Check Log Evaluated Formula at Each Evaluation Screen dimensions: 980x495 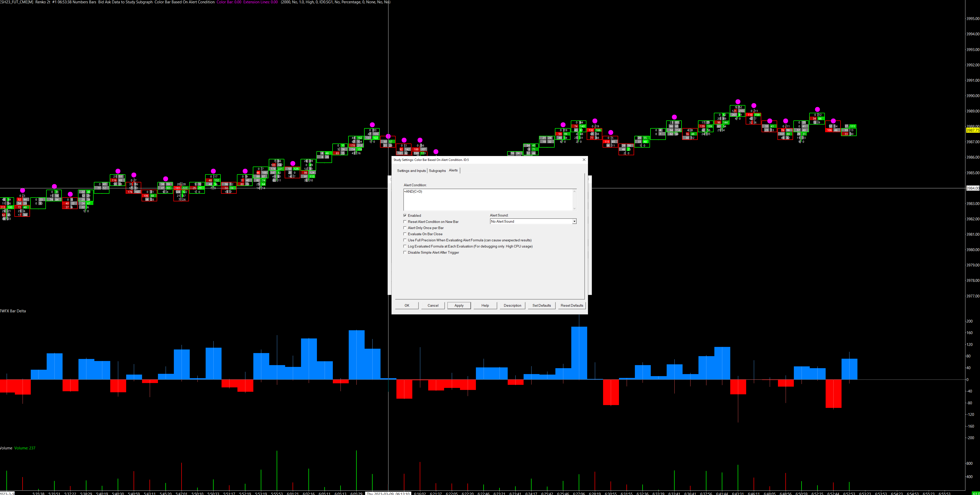point(405,246)
